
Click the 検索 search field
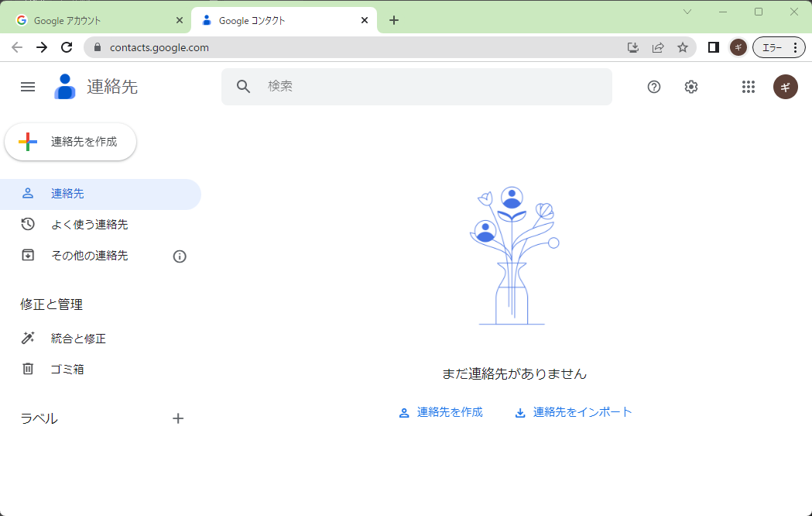[x=416, y=87]
